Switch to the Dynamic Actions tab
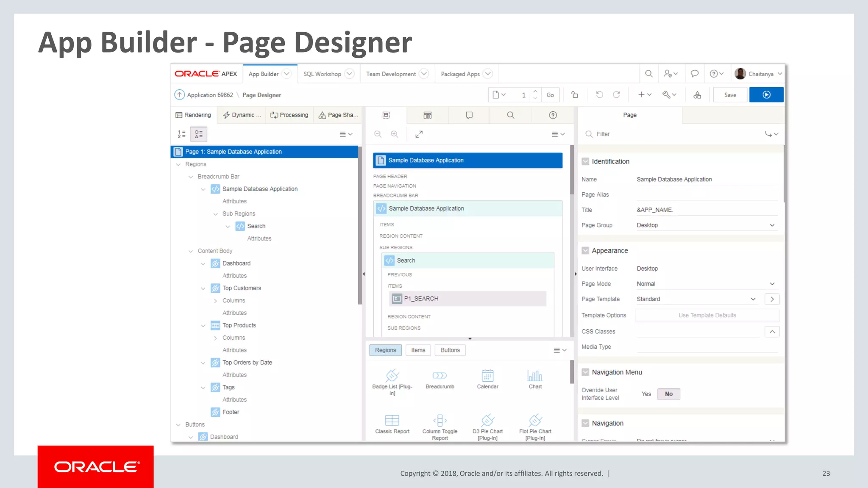Image resolution: width=868 pixels, height=488 pixels. point(242,115)
